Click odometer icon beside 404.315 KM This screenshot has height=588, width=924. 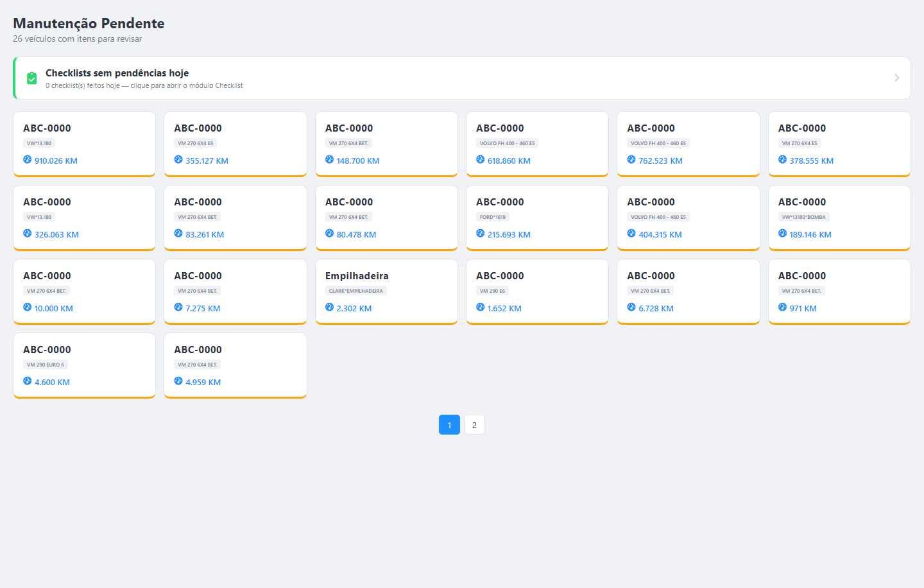(x=631, y=233)
